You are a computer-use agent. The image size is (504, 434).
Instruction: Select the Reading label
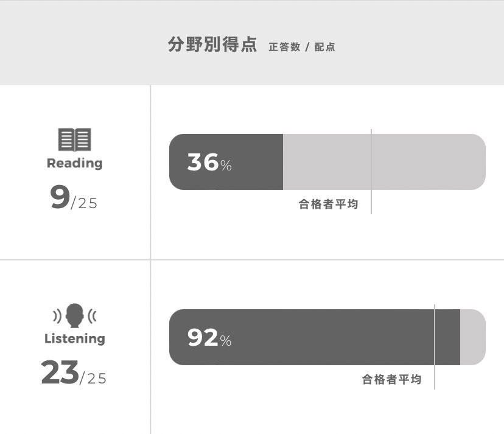[x=75, y=163]
